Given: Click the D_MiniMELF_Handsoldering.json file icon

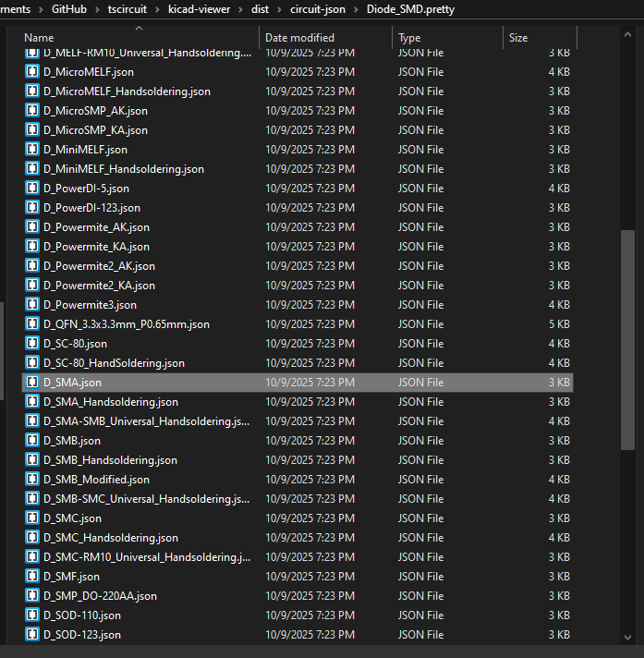Looking at the screenshot, I should pyautogui.click(x=32, y=169).
